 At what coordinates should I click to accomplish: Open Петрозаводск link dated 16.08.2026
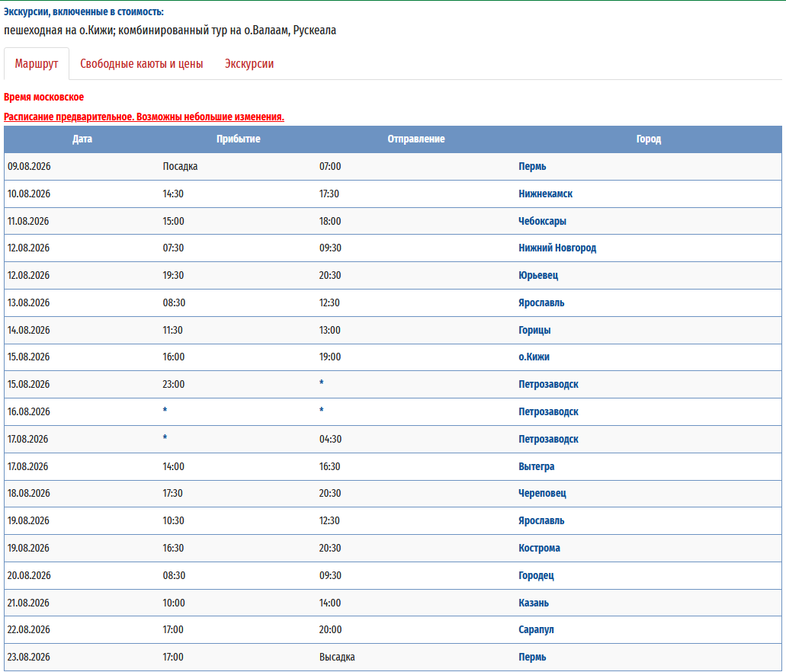(x=548, y=411)
